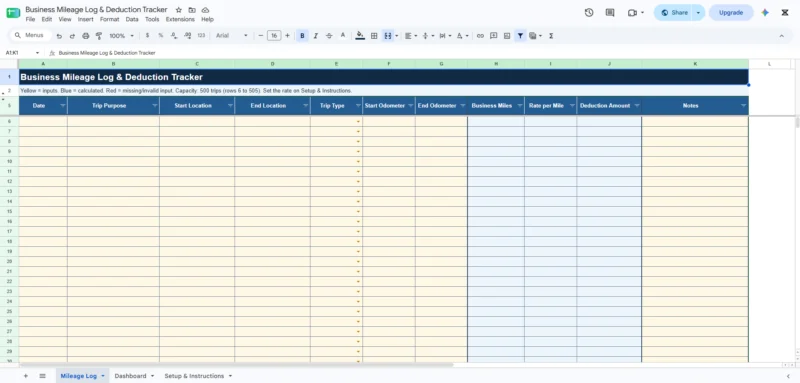Increase font size with plus
The height and width of the screenshot is (383, 800).
coord(287,36)
